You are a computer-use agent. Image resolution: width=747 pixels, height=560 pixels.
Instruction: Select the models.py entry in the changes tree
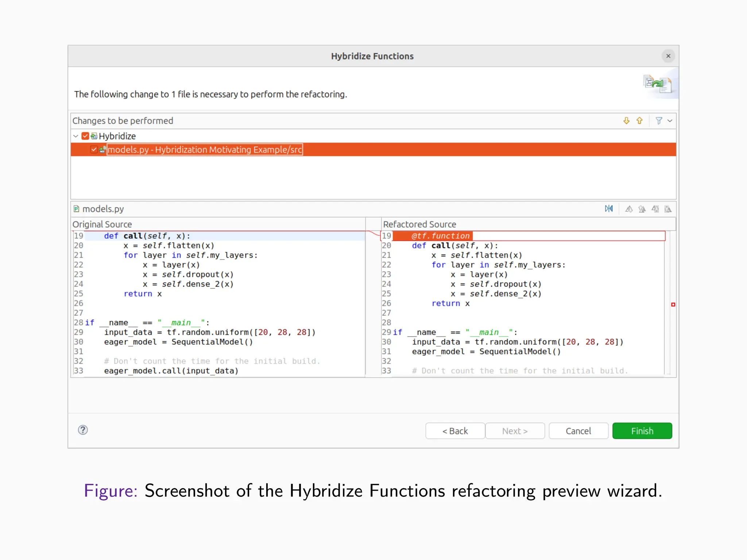pos(204,149)
